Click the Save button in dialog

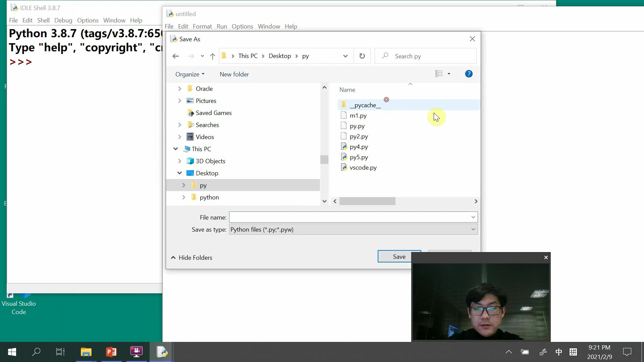(x=399, y=256)
